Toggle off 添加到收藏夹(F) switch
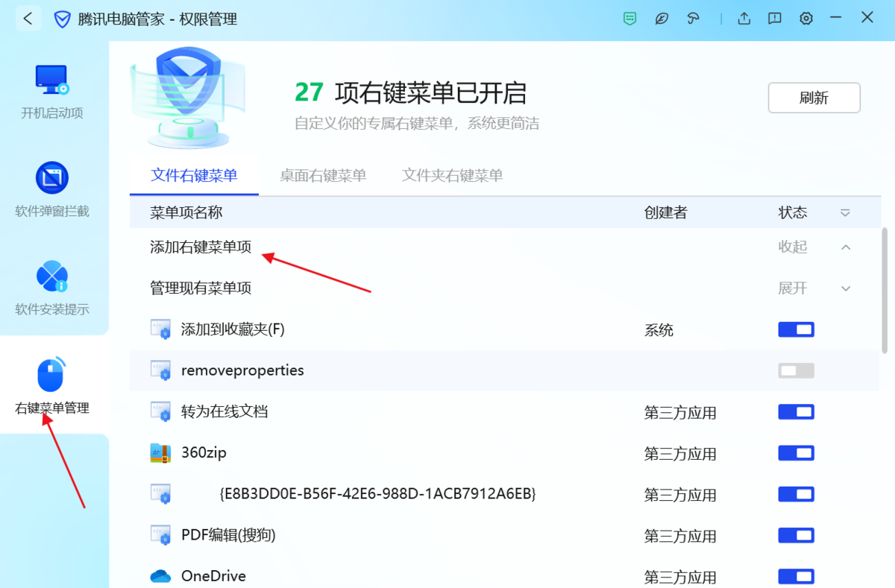895x588 pixels. pyautogui.click(x=796, y=329)
